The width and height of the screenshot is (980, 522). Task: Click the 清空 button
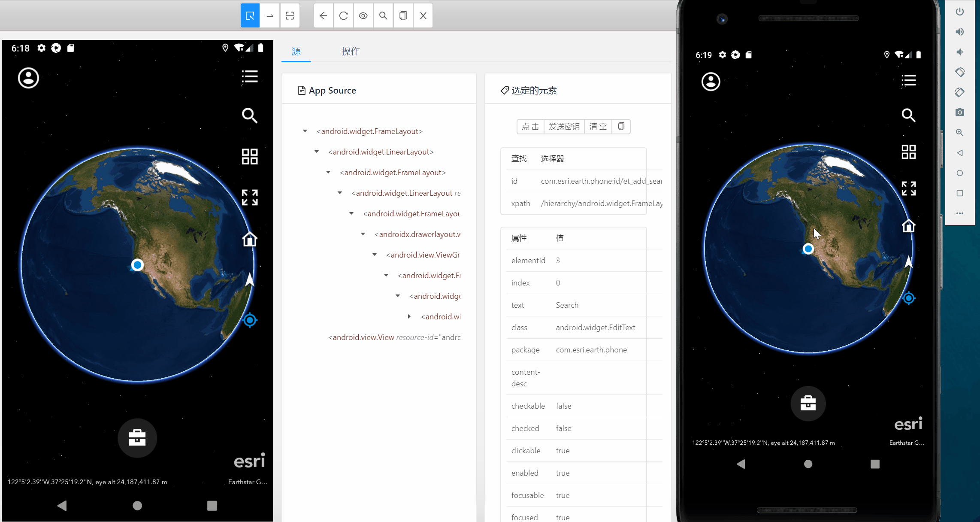pos(598,127)
